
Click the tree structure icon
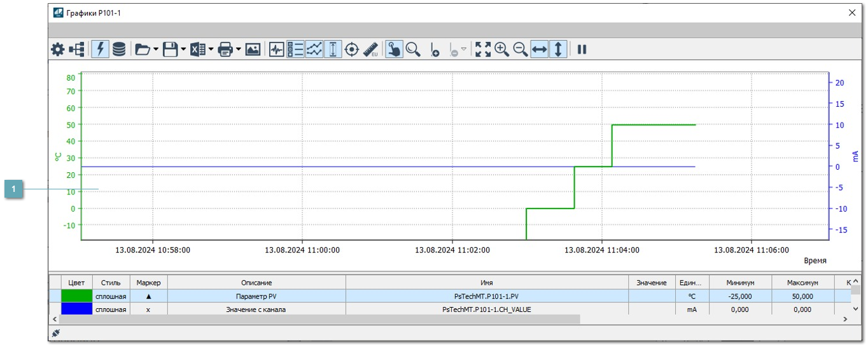tap(77, 50)
